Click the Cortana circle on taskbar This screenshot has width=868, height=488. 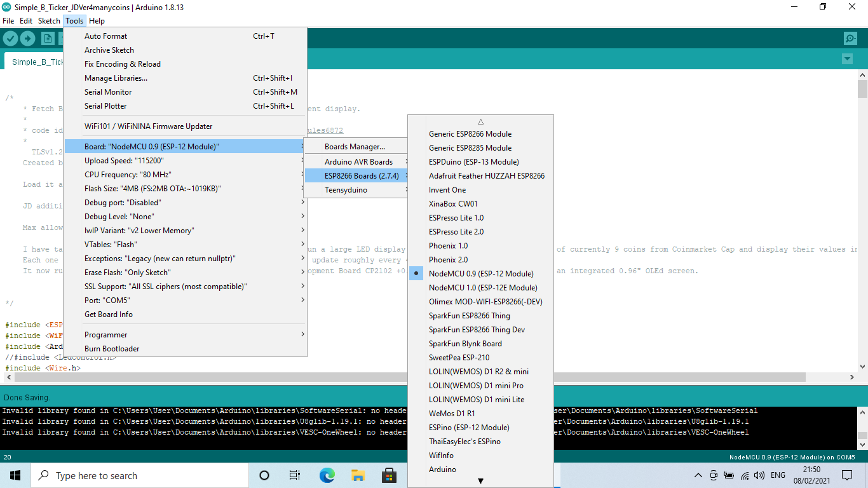(264, 475)
